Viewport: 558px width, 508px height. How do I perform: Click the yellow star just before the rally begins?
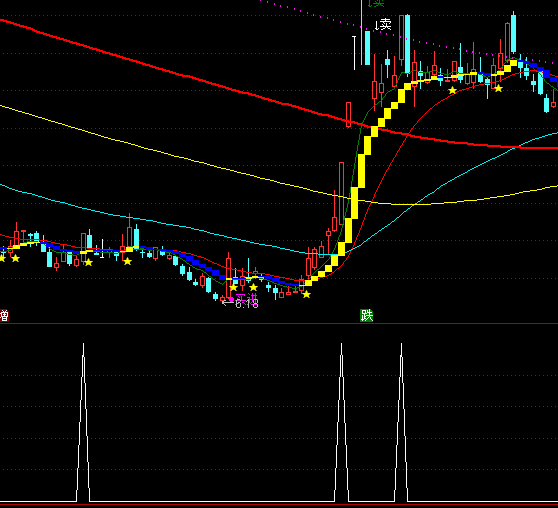pos(306,294)
